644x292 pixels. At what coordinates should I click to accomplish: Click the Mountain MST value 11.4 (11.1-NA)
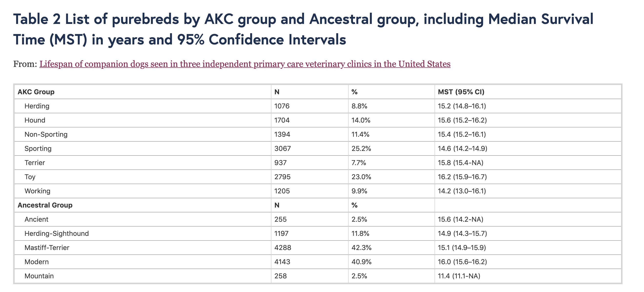[x=459, y=276]
